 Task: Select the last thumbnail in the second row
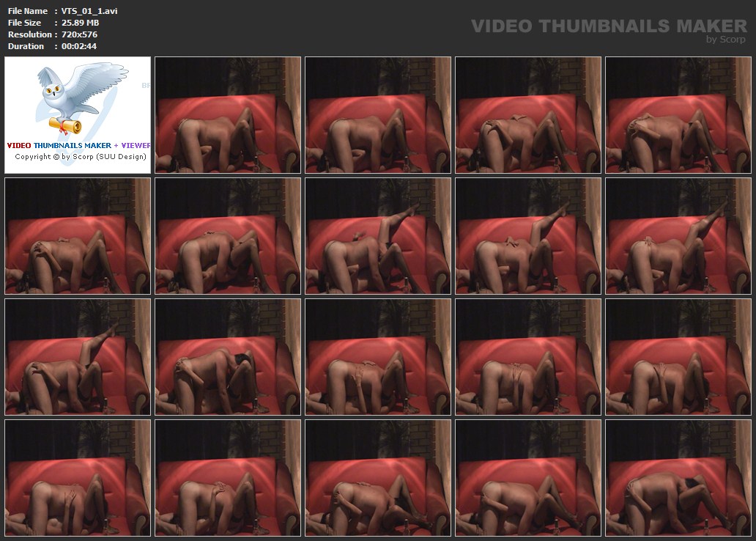pyautogui.click(x=678, y=236)
